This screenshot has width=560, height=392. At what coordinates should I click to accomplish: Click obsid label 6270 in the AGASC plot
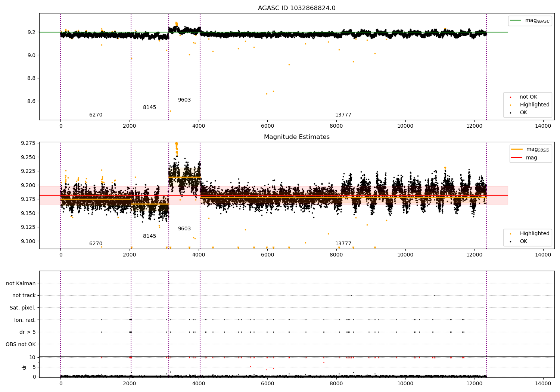96,115
